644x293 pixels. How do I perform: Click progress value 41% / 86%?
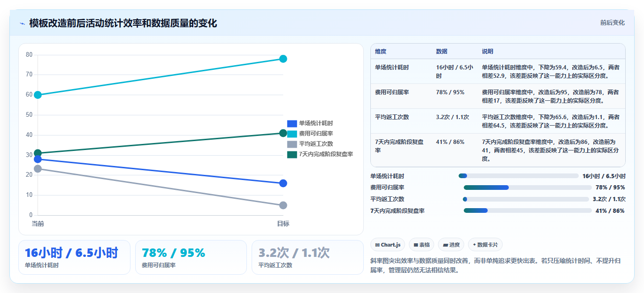pos(610,211)
